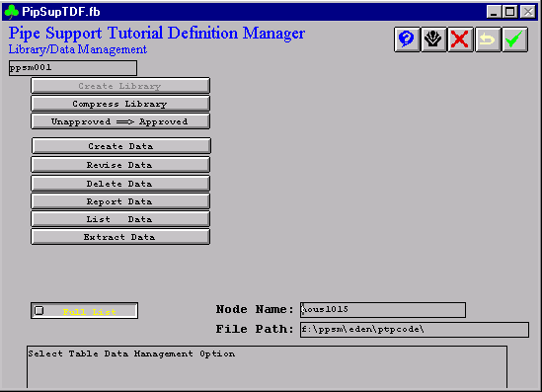Minimize the PipSupTDF.fb window
The image size is (542, 392).
coord(494,12)
